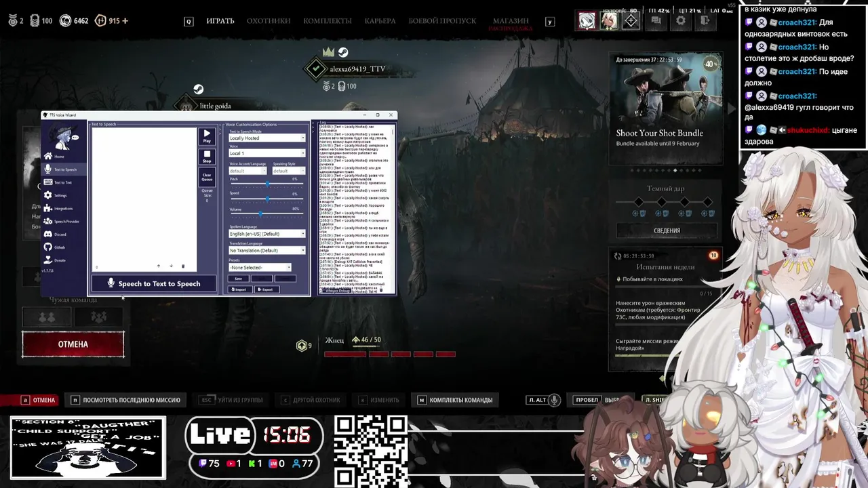Open БОЕВОЙ ПРОПУСК tab
Screen dimensions: 868x488
click(442, 21)
